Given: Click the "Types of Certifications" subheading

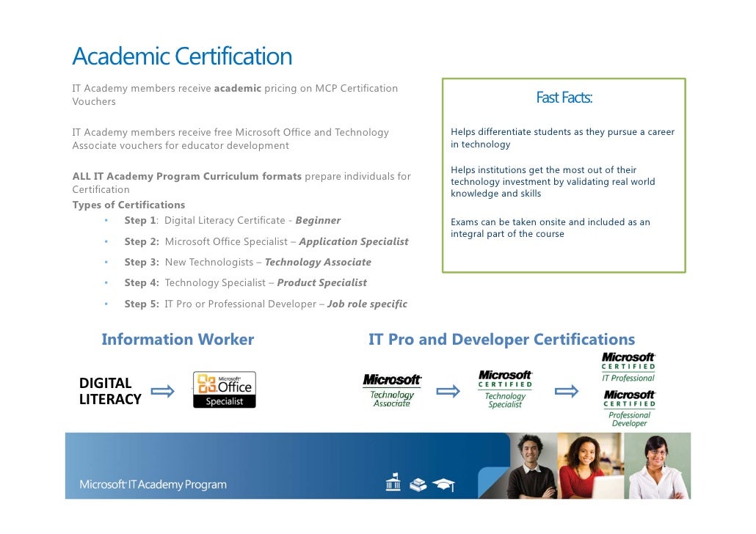Looking at the screenshot, I should [x=128, y=205].
